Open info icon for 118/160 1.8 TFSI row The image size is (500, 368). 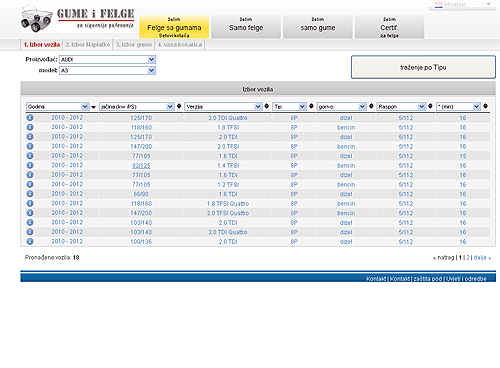30,127
